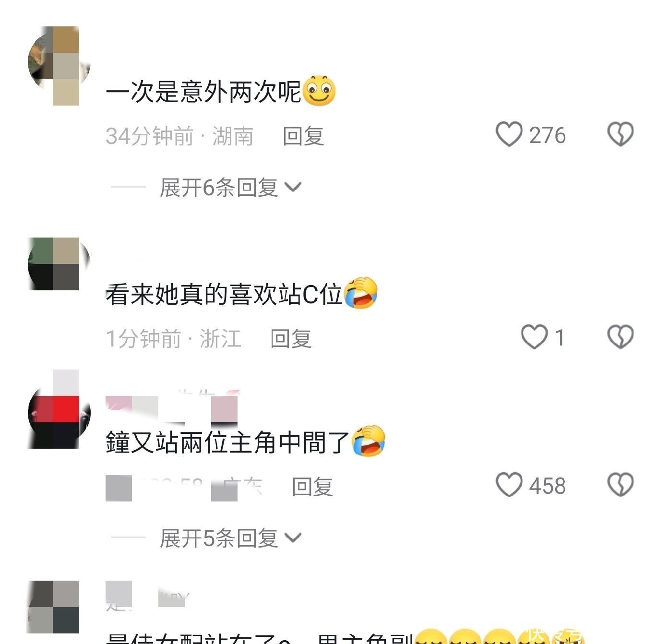Reply to the 湖南 comment
The image size is (668, 644).
303,136
